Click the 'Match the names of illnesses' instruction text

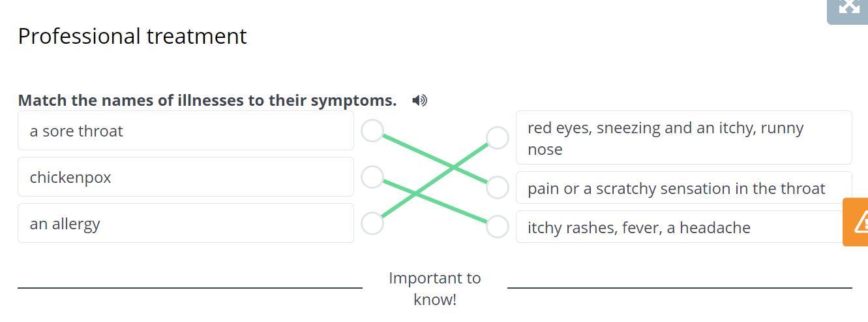click(207, 100)
